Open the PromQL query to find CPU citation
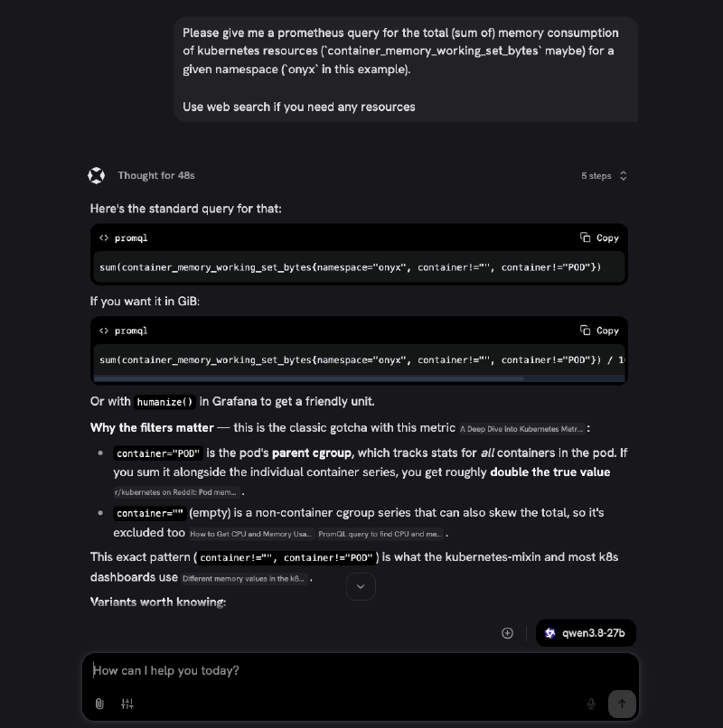 pos(380,534)
